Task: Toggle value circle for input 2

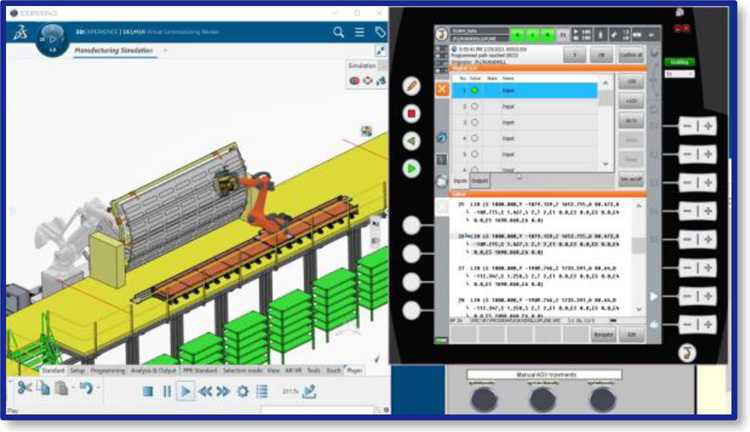Action: [x=474, y=106]
